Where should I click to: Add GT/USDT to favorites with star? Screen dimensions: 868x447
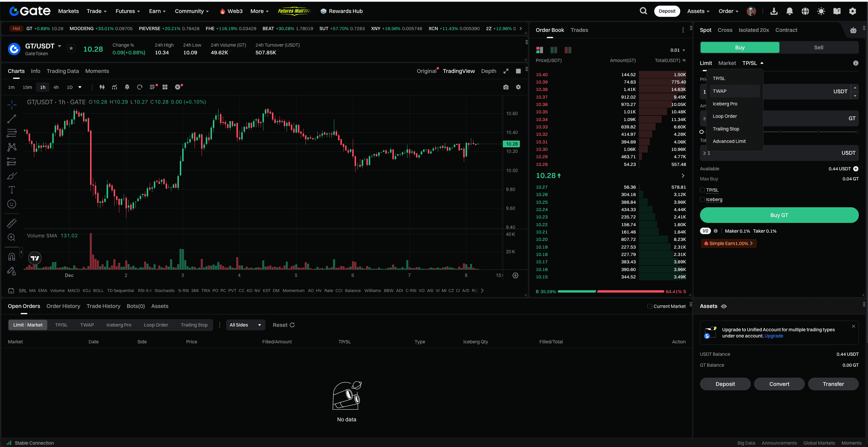(x=71, y=48)
